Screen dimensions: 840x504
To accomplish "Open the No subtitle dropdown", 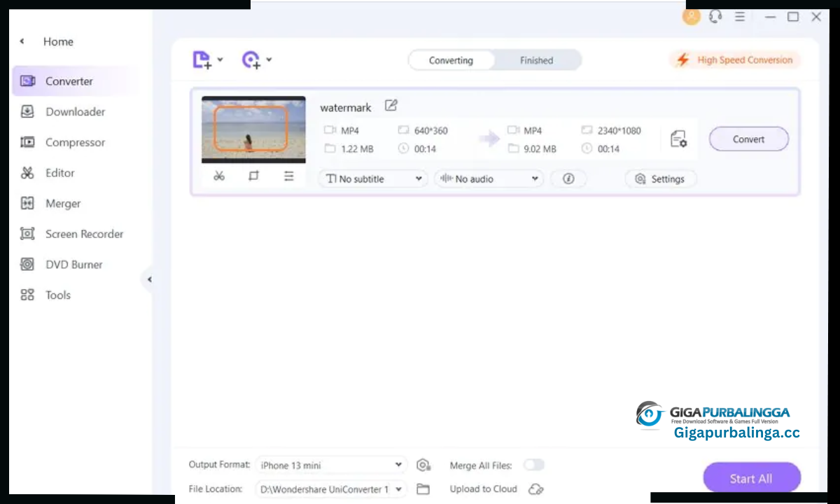I will click(x=374, y=179).
